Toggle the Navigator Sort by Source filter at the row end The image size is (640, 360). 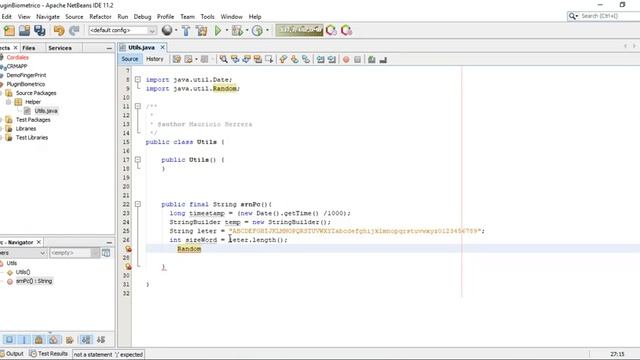tap(101, 340)
